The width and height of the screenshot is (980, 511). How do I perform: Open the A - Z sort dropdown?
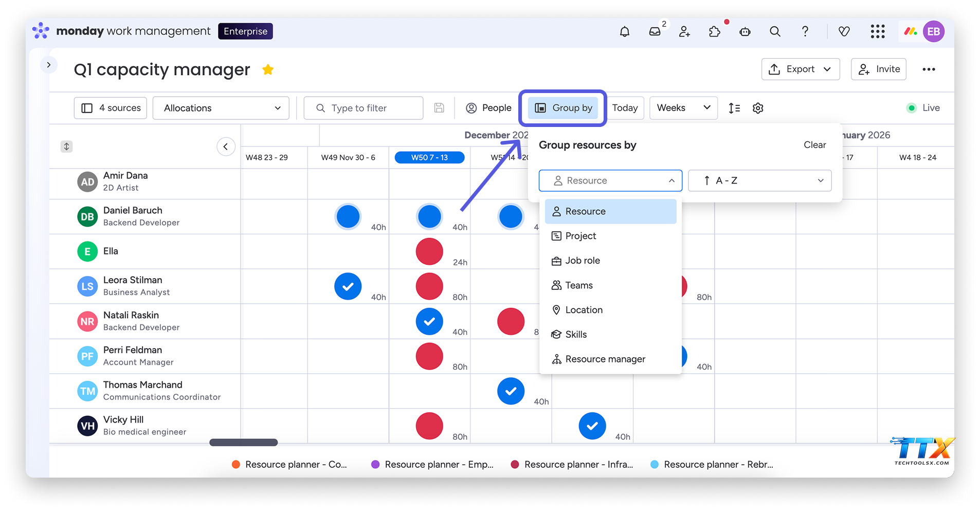tap(759, 180)
